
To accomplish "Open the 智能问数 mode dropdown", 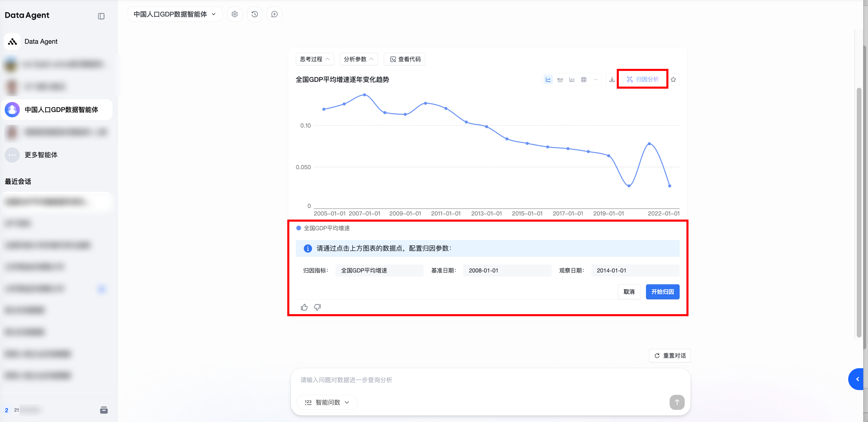I will [x=327, y=402].
